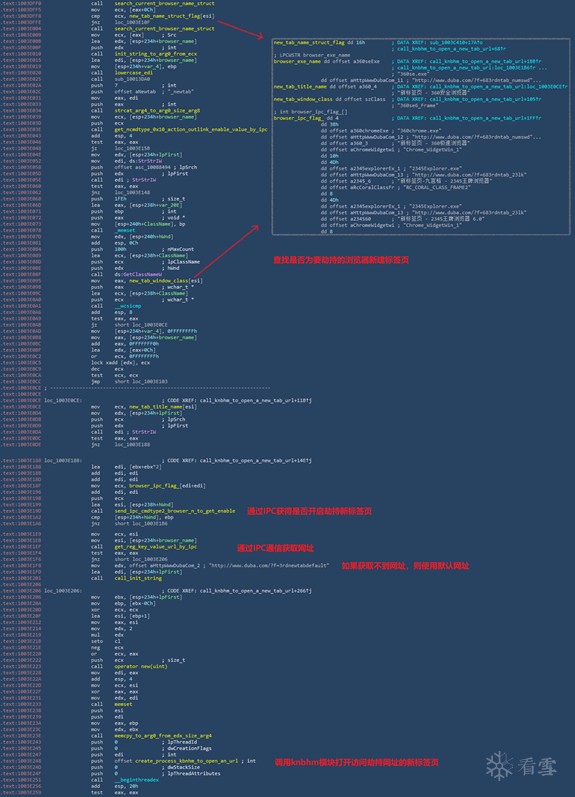
Task: Select the "360se6_Frame" string comment
Action: pos(416,106)
